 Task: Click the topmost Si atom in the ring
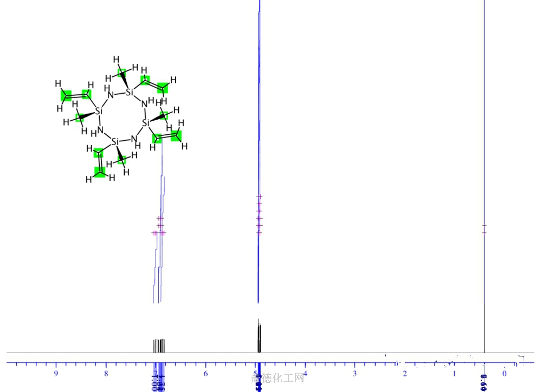click(129, 92)
